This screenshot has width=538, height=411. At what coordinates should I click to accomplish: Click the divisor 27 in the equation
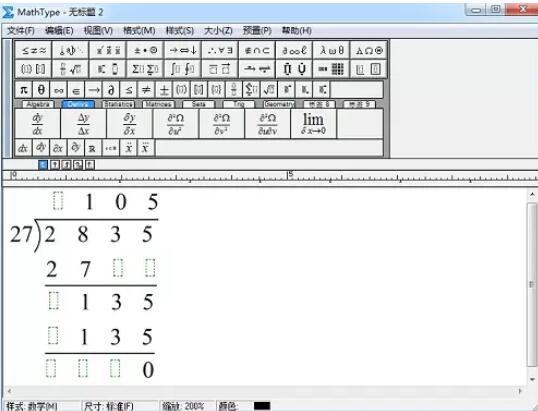click(21, 235)
